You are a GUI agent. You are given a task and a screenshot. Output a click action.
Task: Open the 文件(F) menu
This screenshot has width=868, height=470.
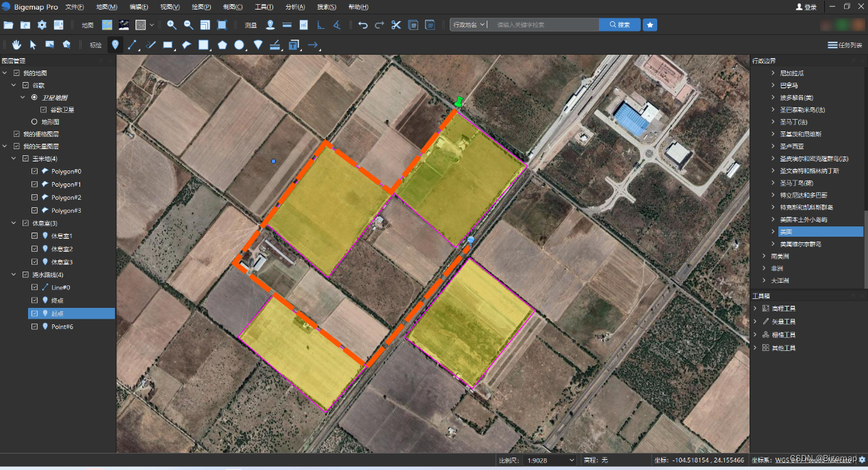click(75, 7)
